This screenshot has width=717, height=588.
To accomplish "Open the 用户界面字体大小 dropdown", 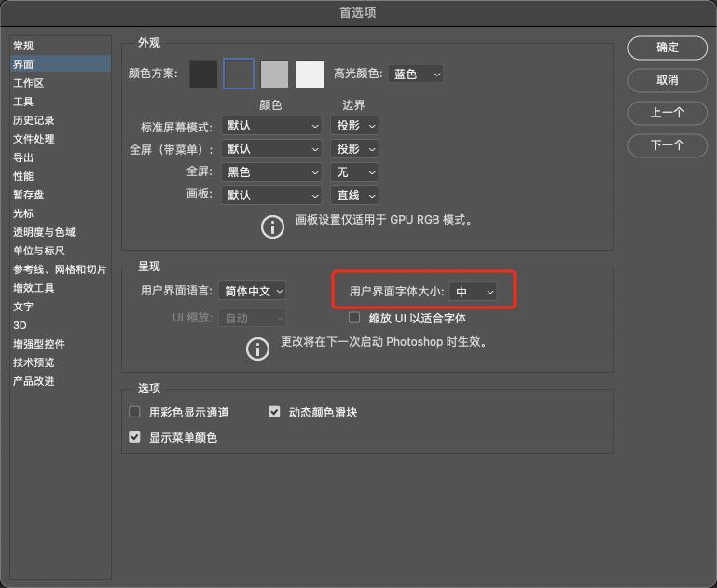I will point(474,292).
